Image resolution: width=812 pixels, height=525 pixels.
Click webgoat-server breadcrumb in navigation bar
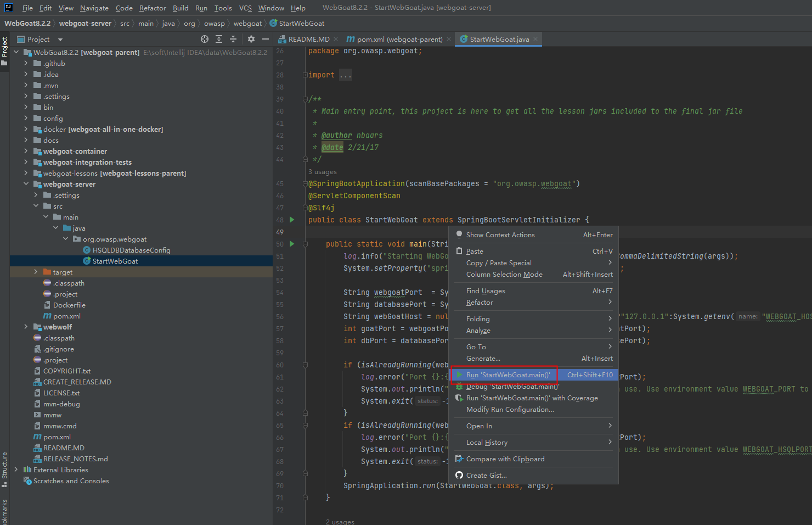tap(85, 24)
